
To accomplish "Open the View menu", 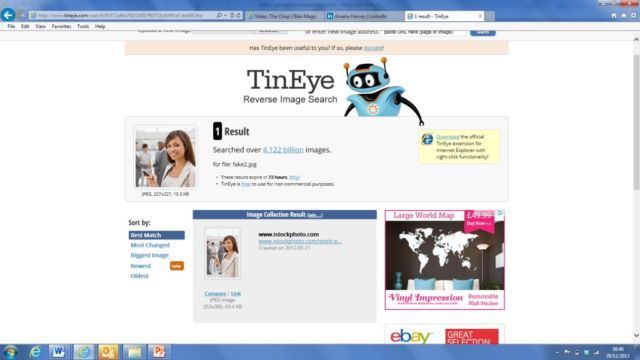I will click(40, 26).
